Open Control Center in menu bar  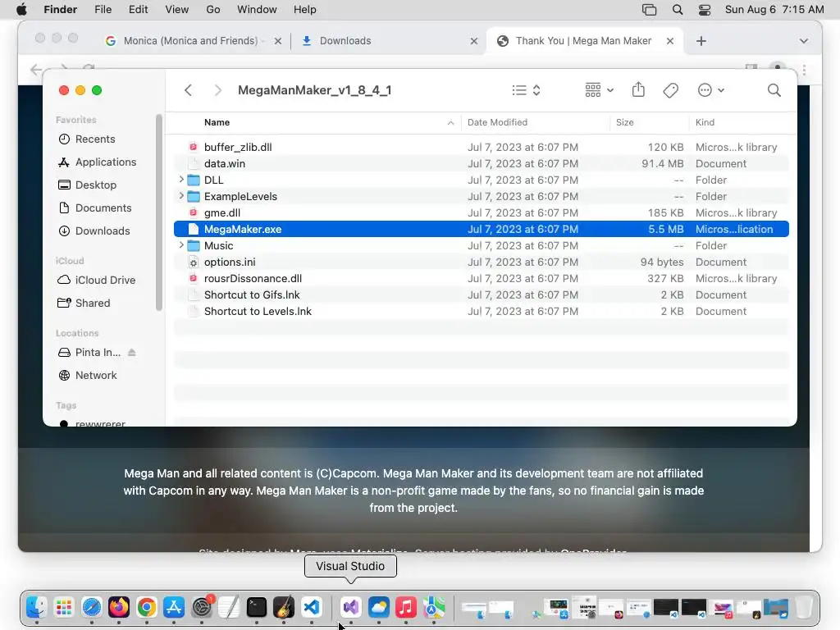click(705, 10)
